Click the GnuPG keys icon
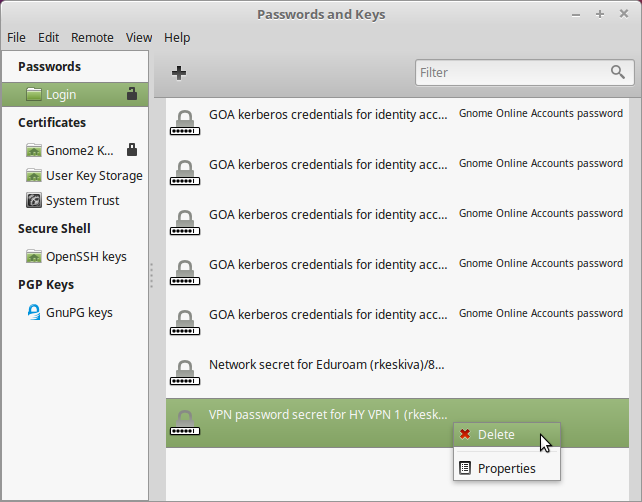 pos(34,312)
